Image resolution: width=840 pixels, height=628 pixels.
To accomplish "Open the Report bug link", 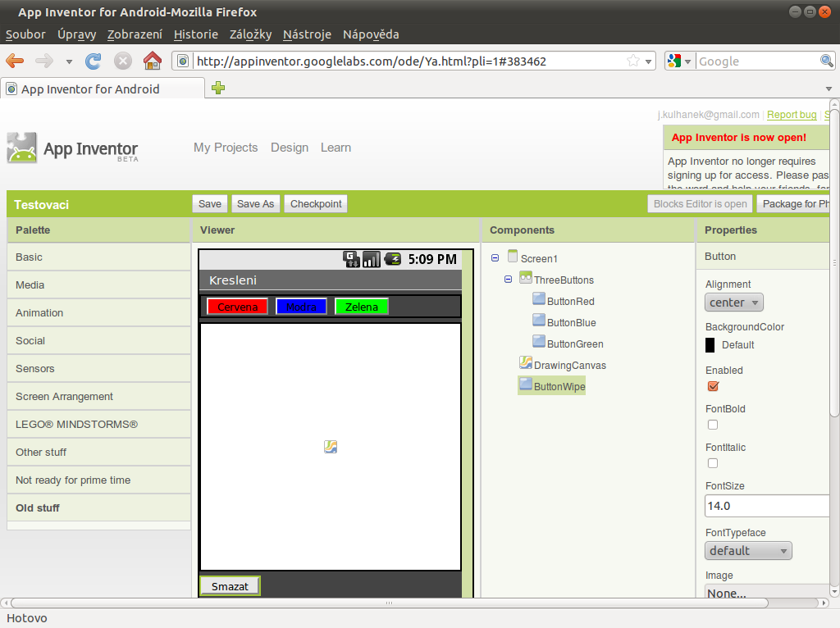I will coord(792,115).
